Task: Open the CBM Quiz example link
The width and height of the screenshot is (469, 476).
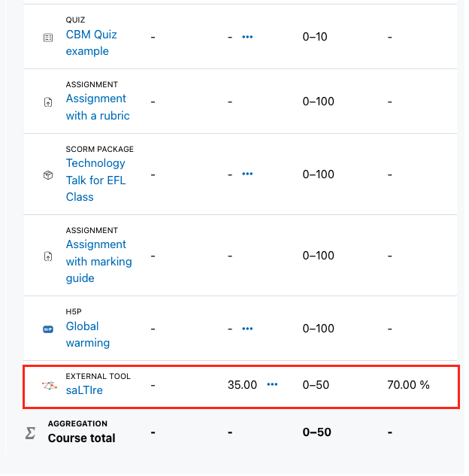Action: click(x=91, y=43)
